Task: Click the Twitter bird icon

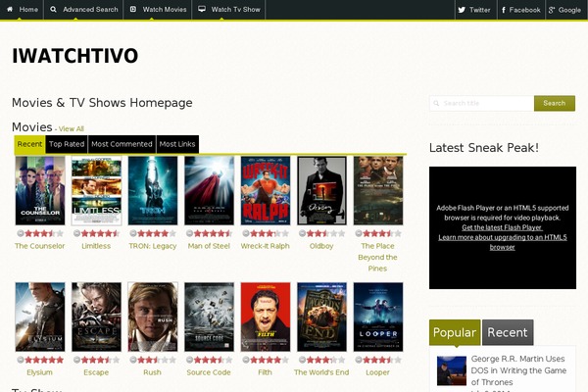Action: coord(462,10)
